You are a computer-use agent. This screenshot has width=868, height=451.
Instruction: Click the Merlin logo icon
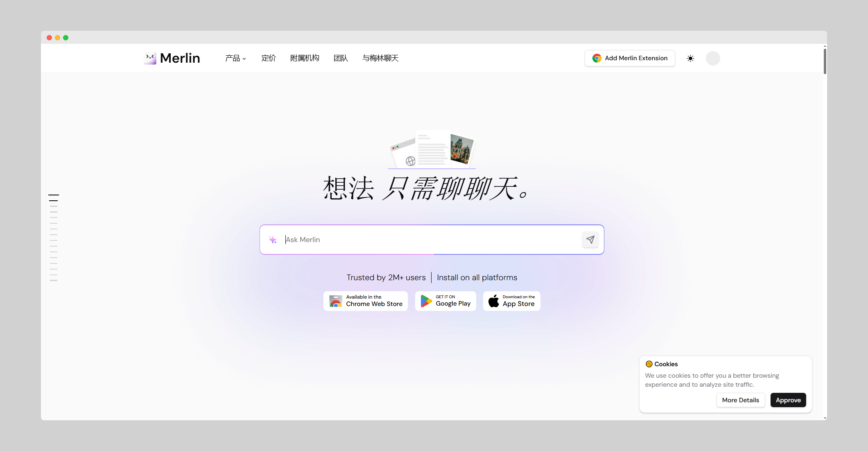tap(150, 58)
